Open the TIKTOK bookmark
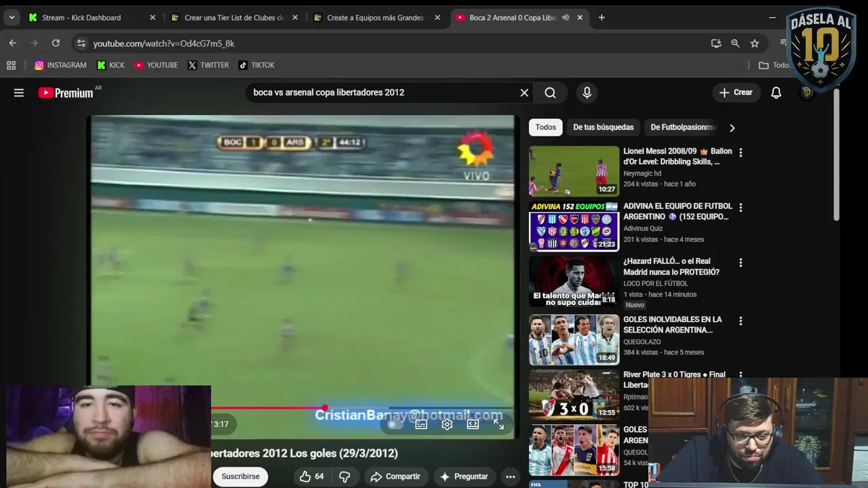Screen dimensions: 868x488 point(256,65)
